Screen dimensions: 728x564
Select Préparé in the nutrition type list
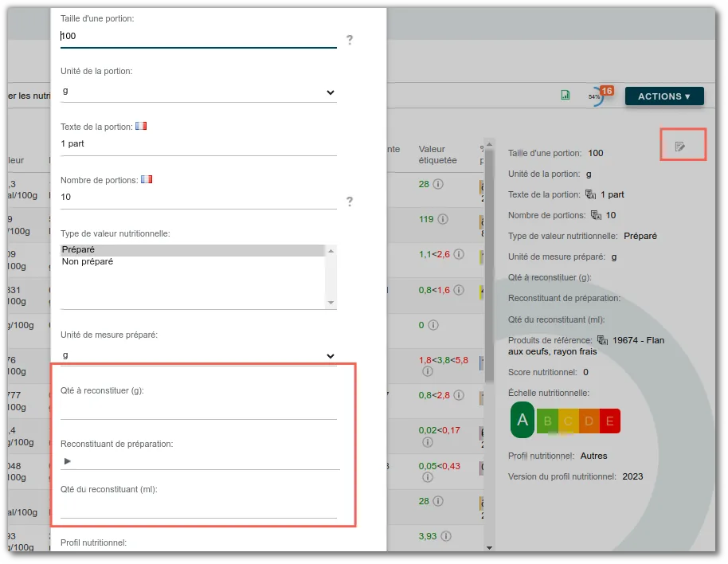point(193,250)
